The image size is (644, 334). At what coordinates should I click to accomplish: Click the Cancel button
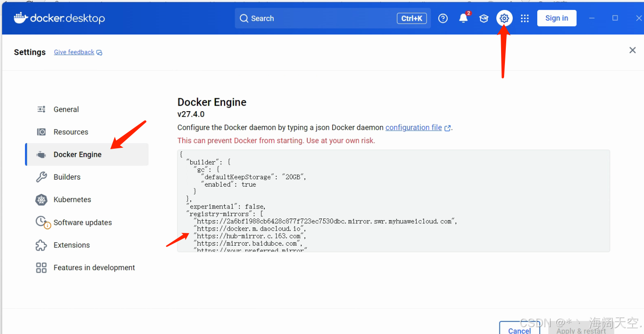[x=520, y=328]
